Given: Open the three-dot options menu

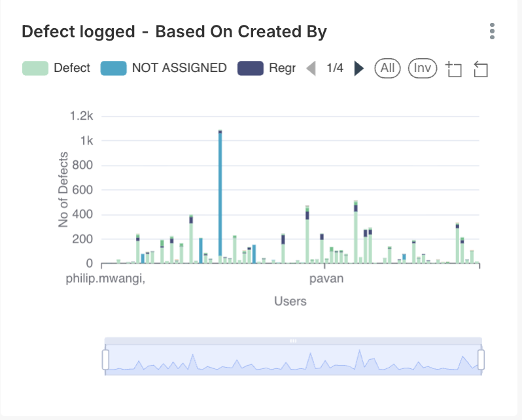Looking at the screenshot, I should pos(492,31).
